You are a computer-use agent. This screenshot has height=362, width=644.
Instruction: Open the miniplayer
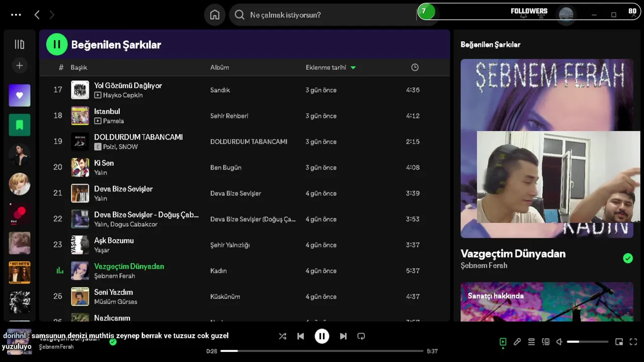[619, 342]
